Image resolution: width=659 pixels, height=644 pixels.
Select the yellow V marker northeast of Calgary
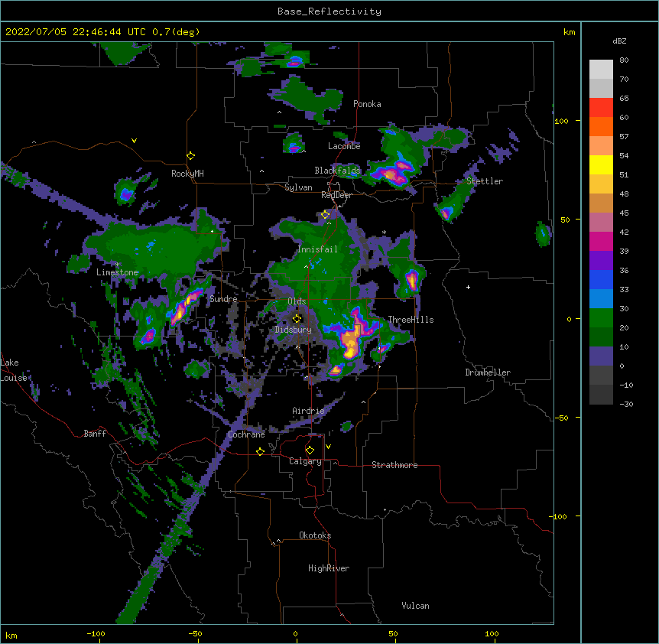point(328,447)
